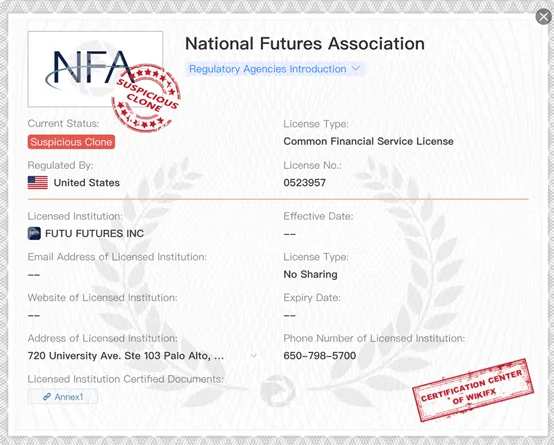
Task: Expand Regulatory Agencies Introduction dropdown
Action: [x=275, y=69]
